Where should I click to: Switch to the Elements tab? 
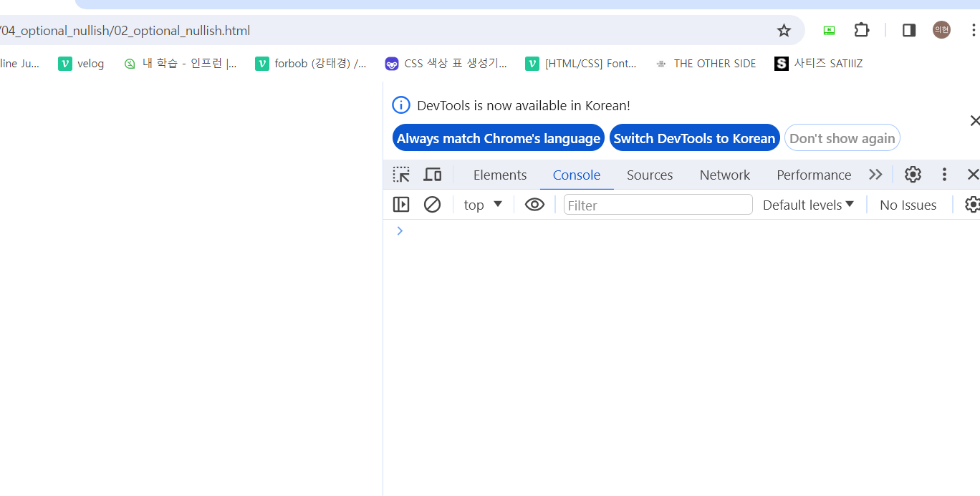500,175
